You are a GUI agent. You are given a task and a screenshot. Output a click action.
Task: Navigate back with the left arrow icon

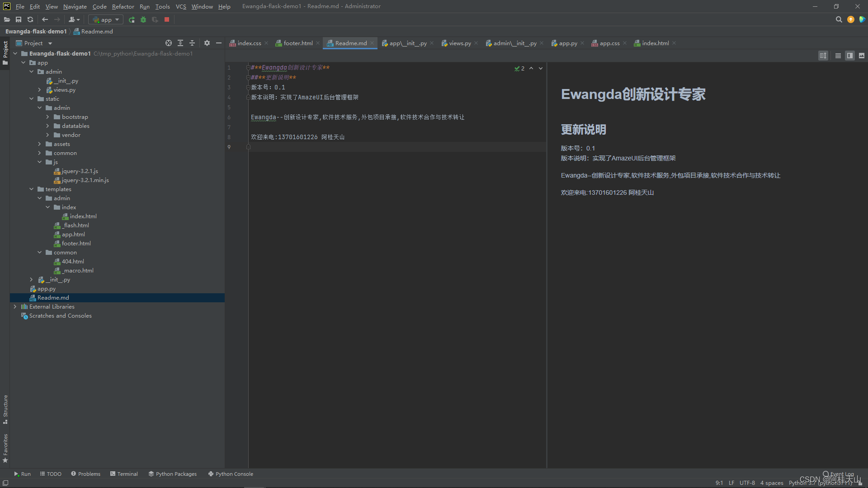click(x=45, y=19)
